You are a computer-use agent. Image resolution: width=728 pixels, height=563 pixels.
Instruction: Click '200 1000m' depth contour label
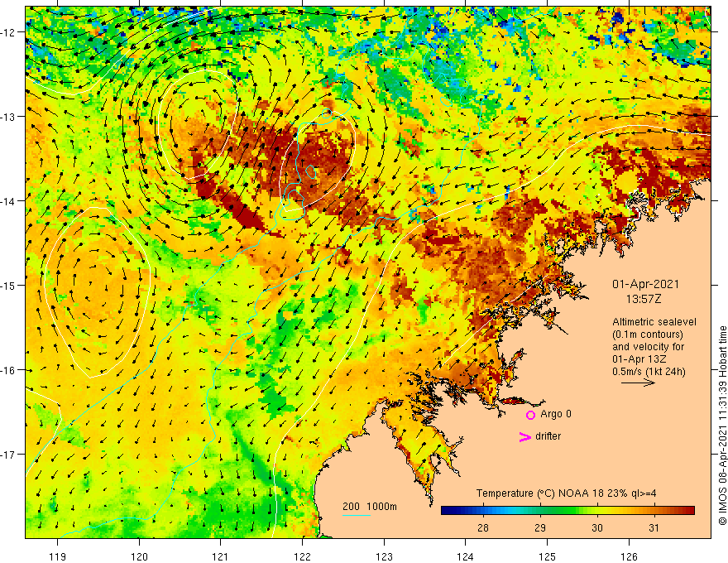(370, 507)
